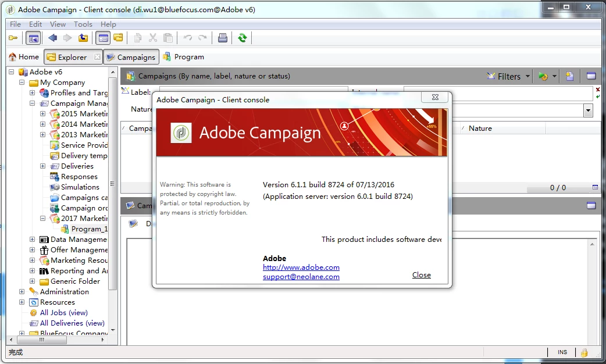This screenshot has width=606, height=364.
Task: Toggle the lower panel display icon
Action: (591, 205)
